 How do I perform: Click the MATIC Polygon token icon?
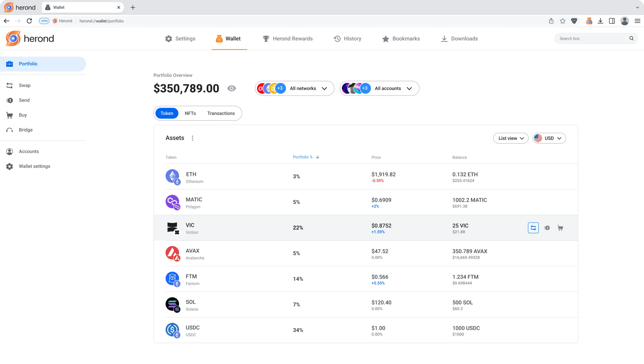tap(173, 202)
